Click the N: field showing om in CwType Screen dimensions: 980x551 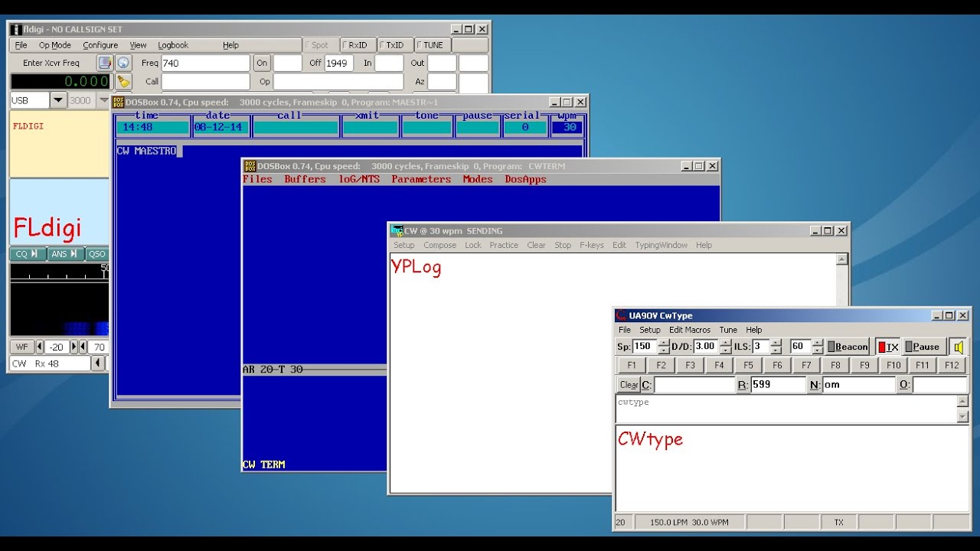[x=858, y=385]
